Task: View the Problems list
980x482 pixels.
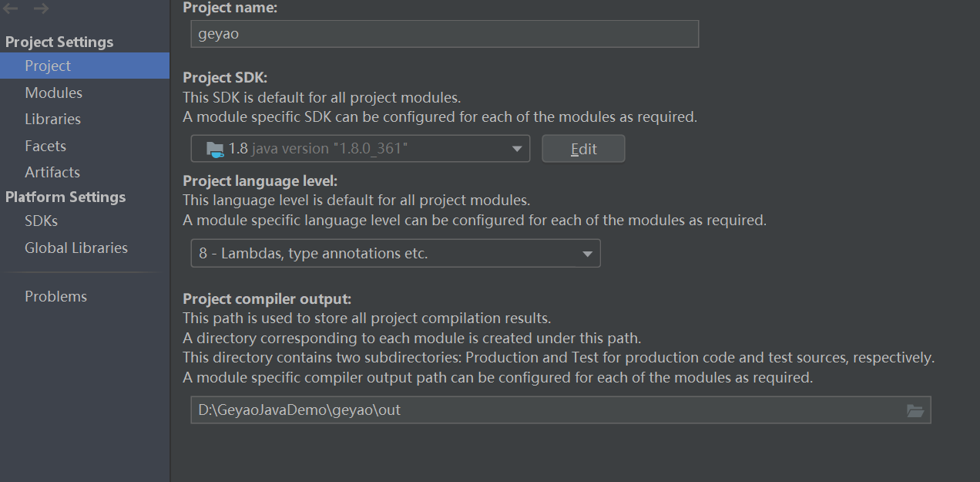Action: [55, 296]
